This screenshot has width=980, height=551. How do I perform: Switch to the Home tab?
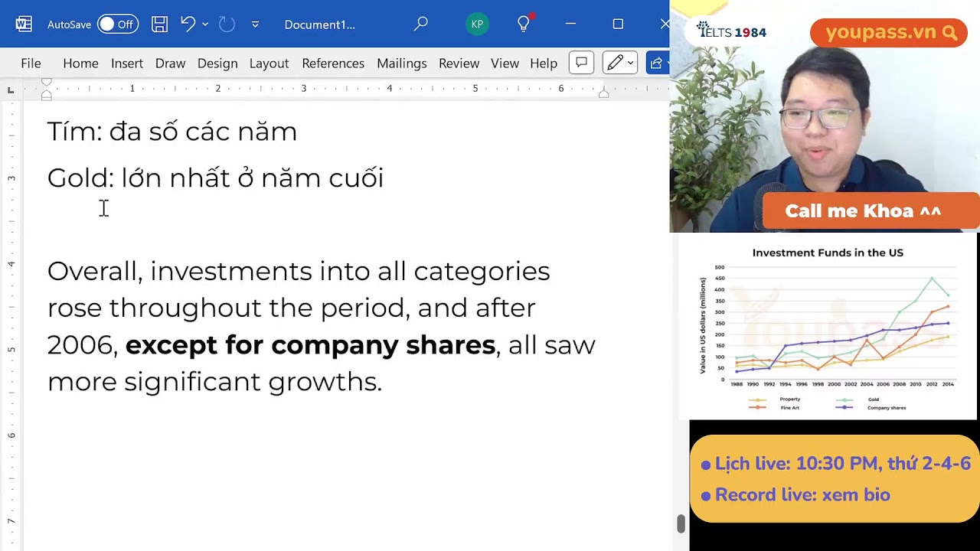pos(80,64)
